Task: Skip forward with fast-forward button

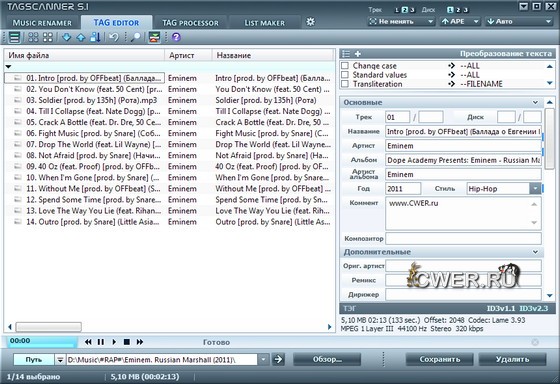Action: tap(140, 342)
